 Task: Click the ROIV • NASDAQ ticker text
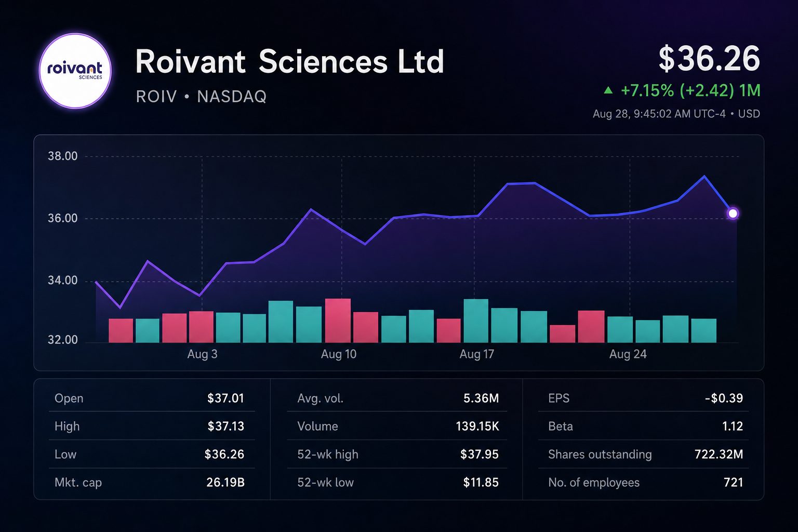point(201,97)
